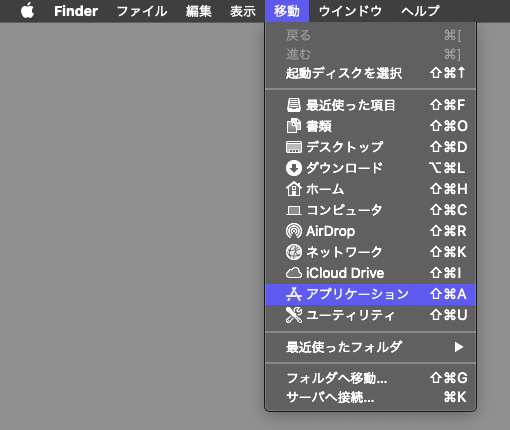
Task: Expand 最近使ったフォルダ submenu arrow
Action: click(x=459, y=347)
